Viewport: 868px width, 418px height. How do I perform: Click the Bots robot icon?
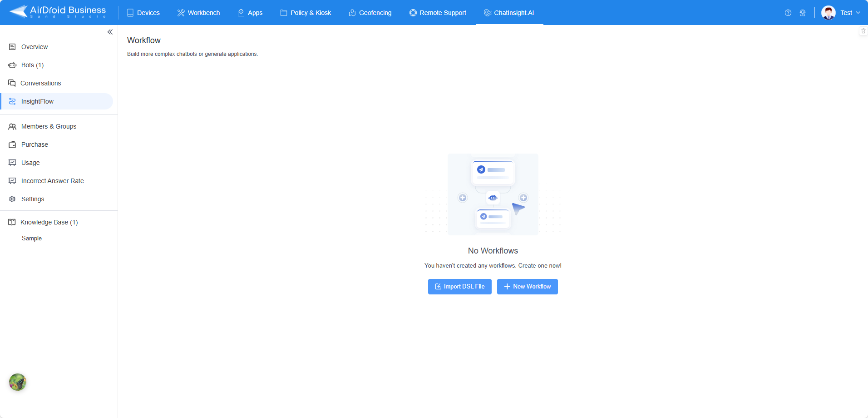click(x=12, y=65)
